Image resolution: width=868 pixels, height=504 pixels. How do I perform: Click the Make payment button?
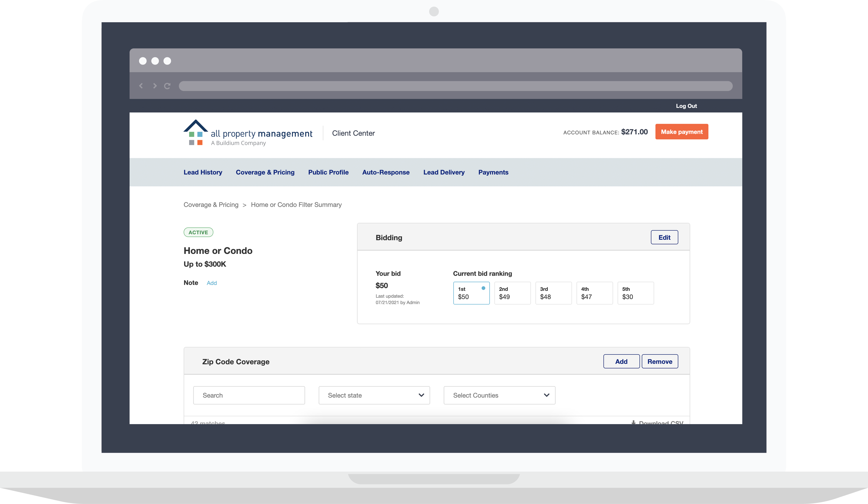coord(681,132)
